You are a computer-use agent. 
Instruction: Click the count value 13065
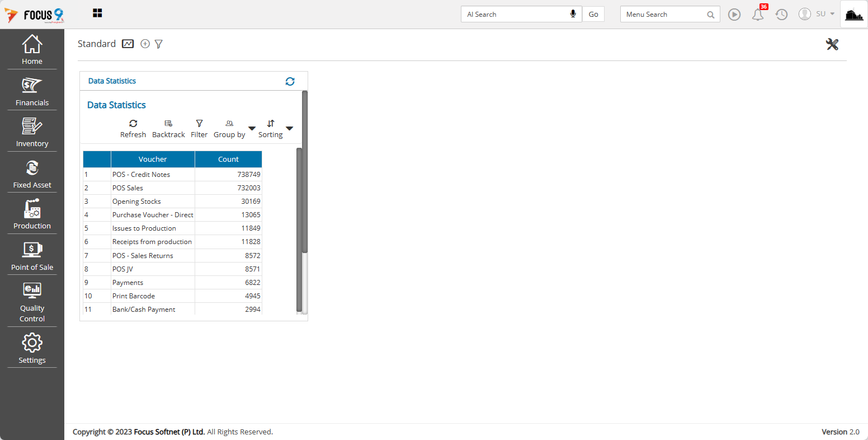click(251, 215)
